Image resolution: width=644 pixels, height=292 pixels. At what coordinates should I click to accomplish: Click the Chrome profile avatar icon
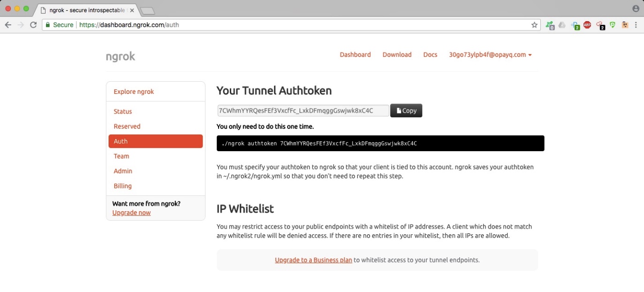pyautogui.click(x=636, y=8)
